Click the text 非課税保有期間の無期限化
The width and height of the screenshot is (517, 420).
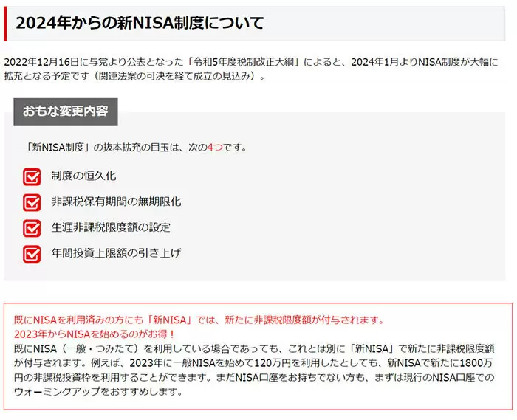click(116, 202)
